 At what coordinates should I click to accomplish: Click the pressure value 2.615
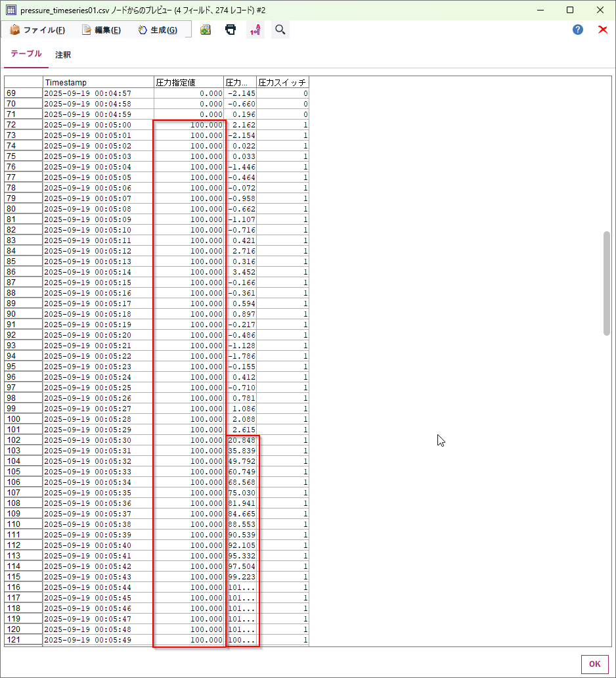[x=244, y=430]
